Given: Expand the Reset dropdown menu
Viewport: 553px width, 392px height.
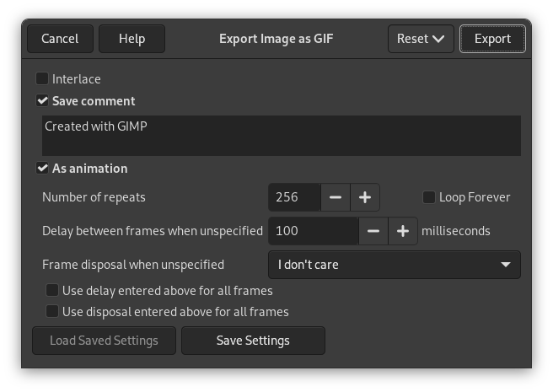Looking at the screenshot, I should tap(421, 39).
